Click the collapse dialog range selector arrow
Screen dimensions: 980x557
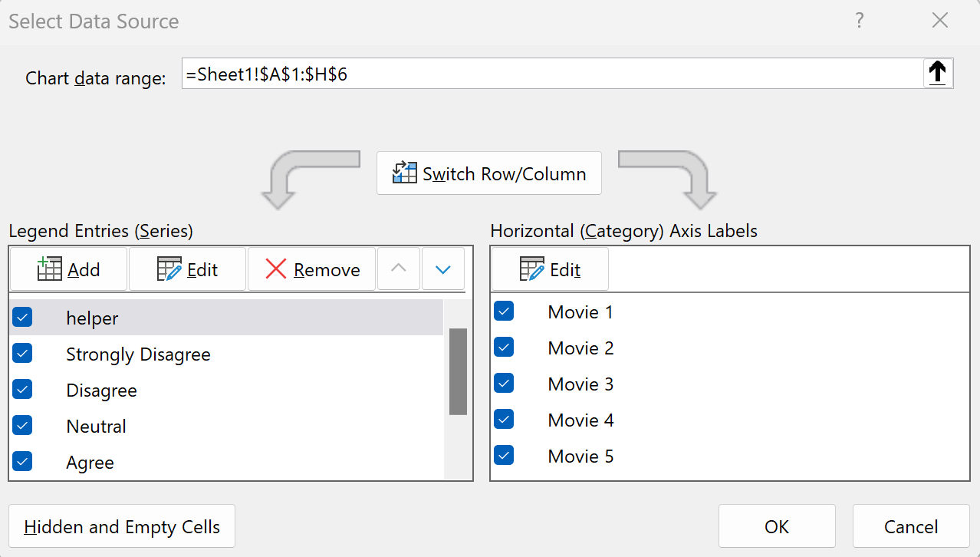coord(937,74)
